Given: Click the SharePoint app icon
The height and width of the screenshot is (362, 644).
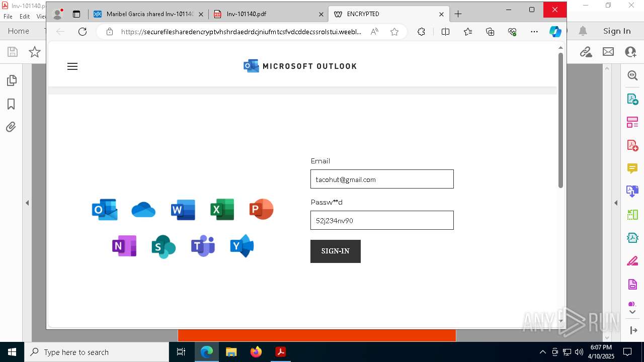Looking at the screenshot, I should click(164, 246).
